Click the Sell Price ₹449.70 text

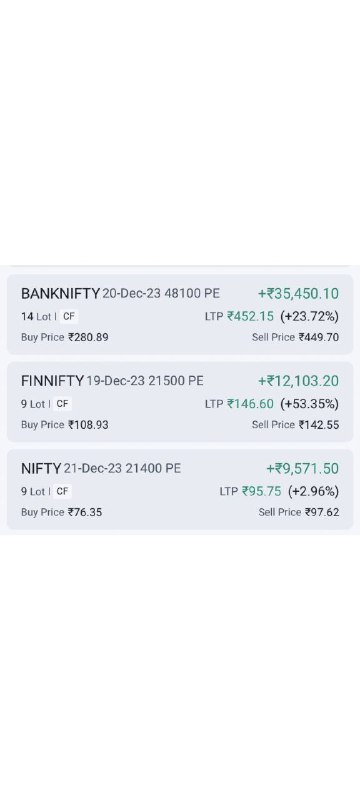click(x=295, y=337)
